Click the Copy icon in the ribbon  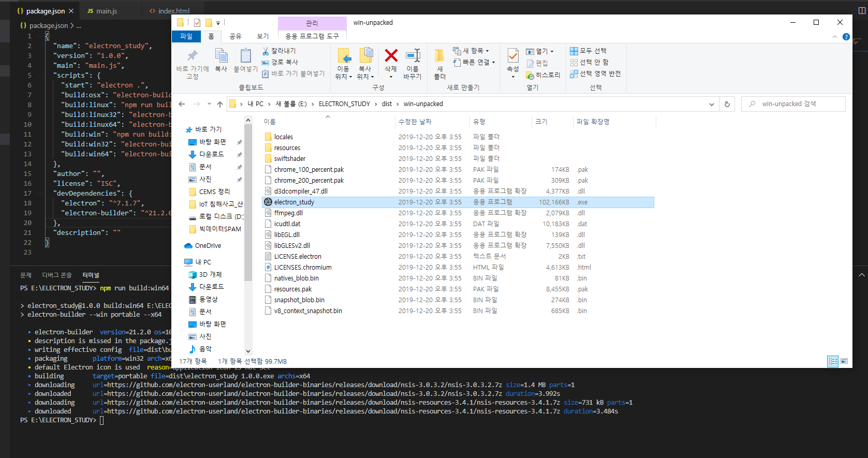[221, 56]
